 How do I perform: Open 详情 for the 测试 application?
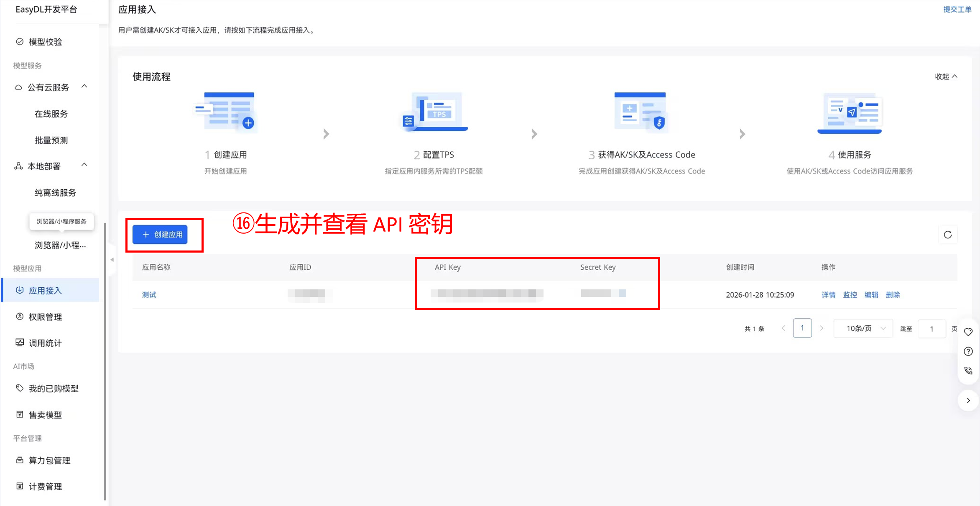[828, 295]
